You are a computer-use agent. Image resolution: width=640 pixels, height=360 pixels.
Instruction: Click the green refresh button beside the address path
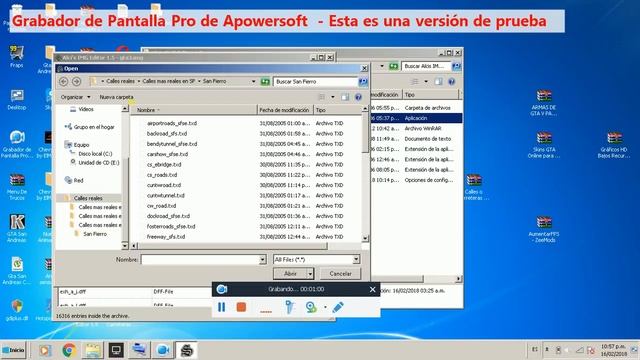(x=265, y=82)
